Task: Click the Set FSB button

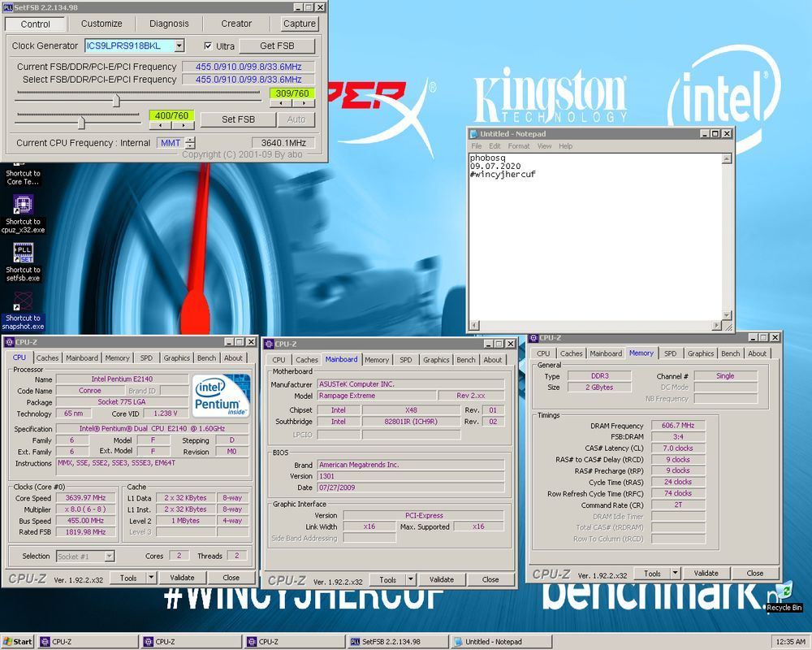Action: [238, 119]
